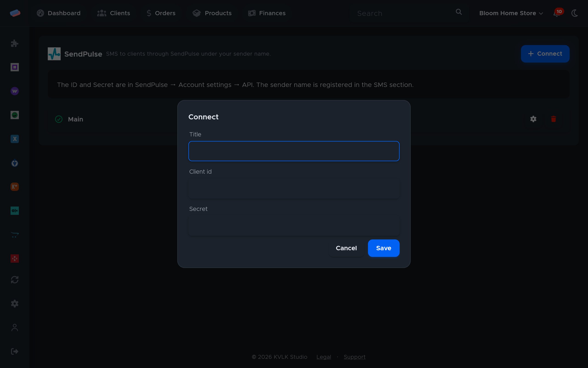
Task: Click the logout icon in sidebar
Action: click(x=14, y=351)
